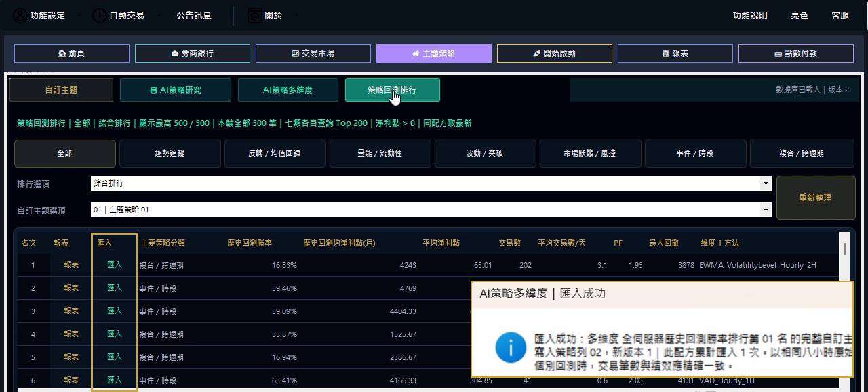
Task: Click the 功能設定 user icon
Action: pyautogui.click(x=20, y=15)
